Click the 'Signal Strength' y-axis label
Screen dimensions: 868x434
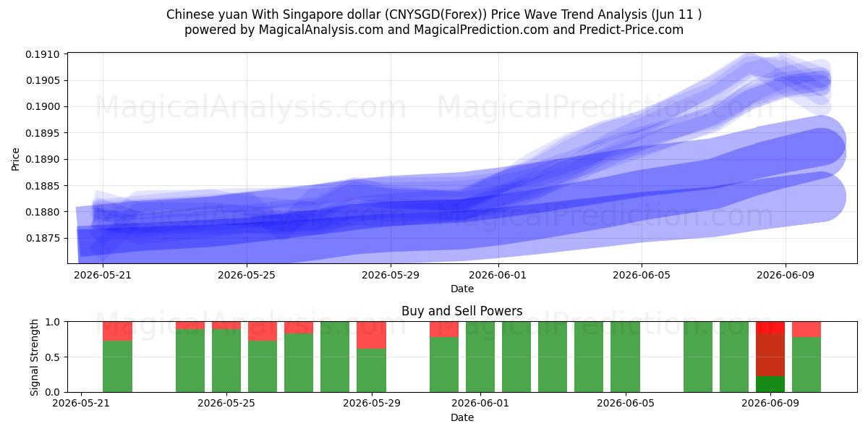click(x=35, y=357)
